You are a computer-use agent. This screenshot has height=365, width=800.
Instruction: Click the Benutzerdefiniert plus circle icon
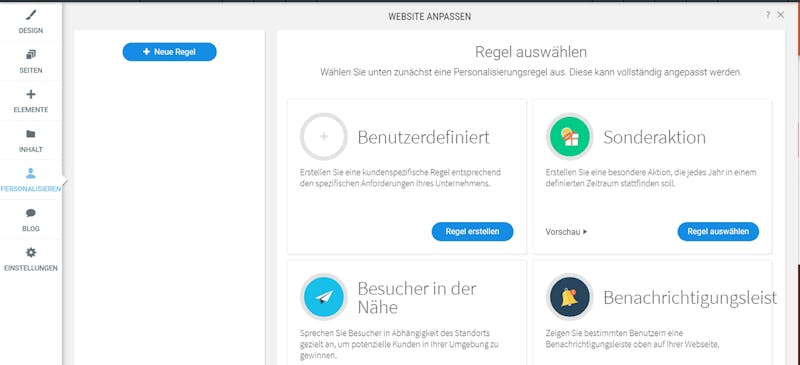point(323,136)
